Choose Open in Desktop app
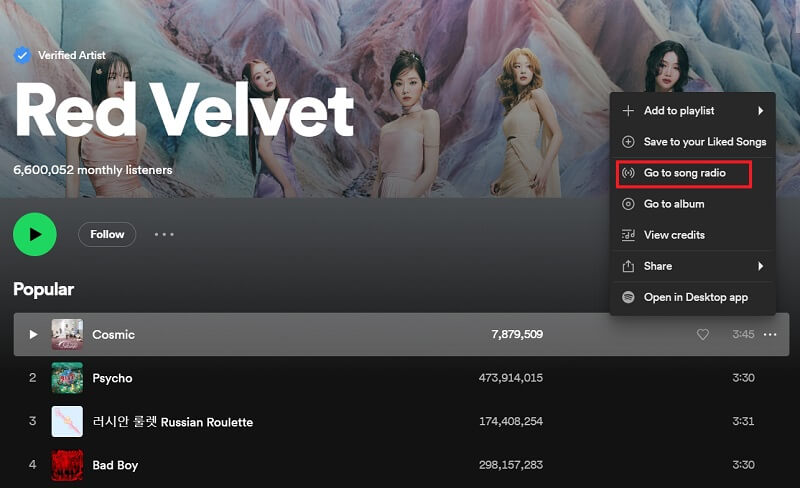 click(x=693, y=298)
